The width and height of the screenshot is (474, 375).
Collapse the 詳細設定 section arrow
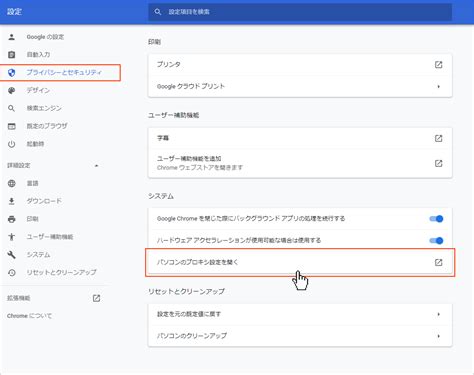click(96, 166)
